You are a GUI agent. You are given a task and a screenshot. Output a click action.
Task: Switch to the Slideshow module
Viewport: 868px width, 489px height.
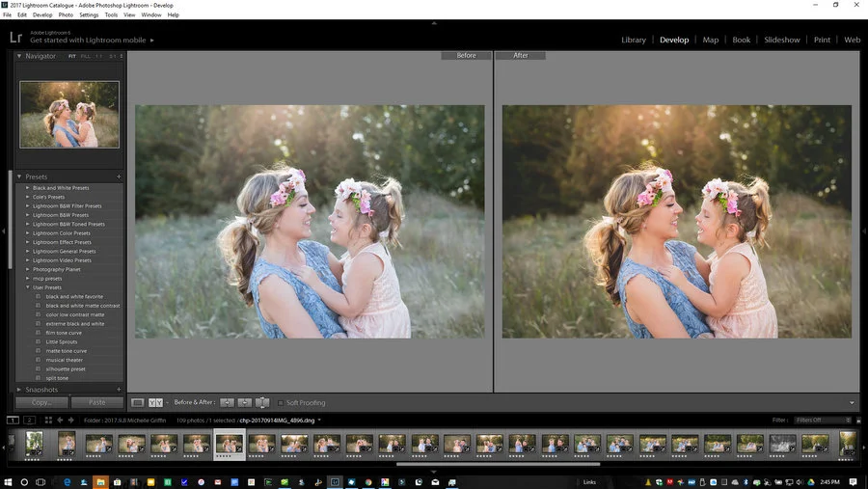(x=781, y=40)
